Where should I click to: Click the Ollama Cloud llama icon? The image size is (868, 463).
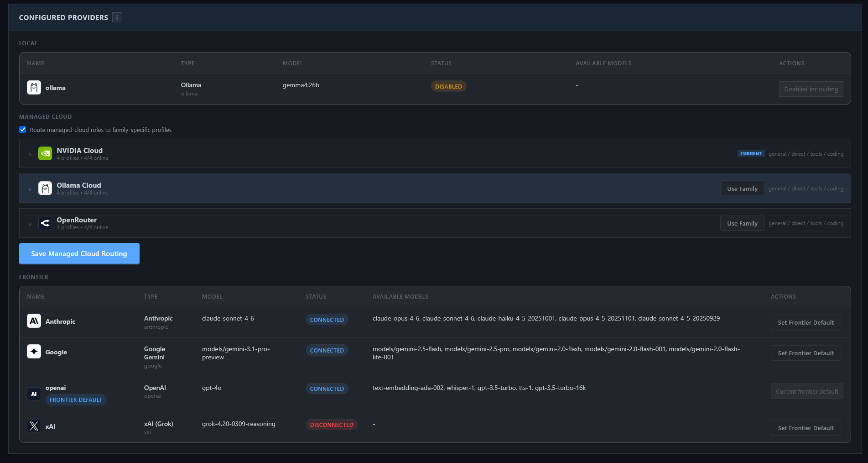(45, 188)
